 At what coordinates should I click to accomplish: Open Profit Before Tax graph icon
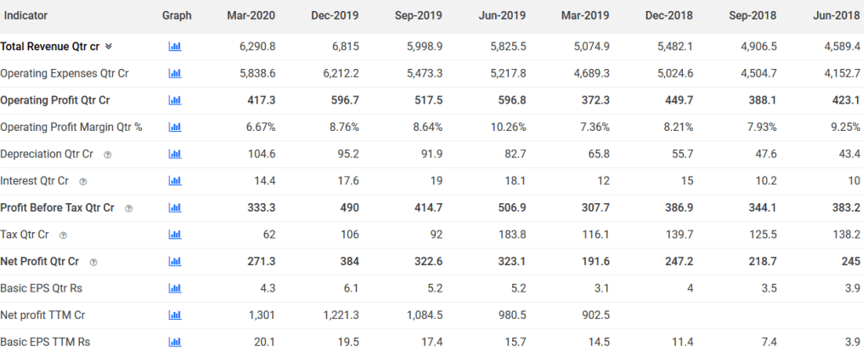pyautogui.click(x=175, y=208)
